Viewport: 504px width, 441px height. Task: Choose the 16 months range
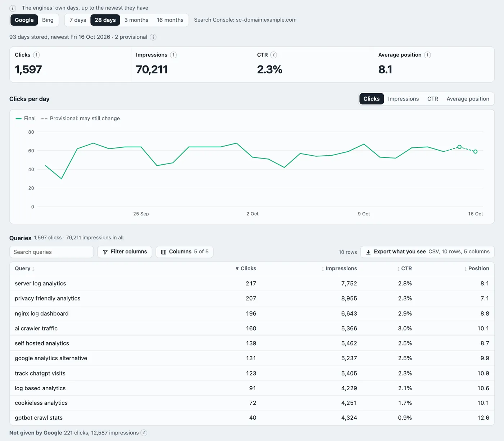(x=170, y=20)
